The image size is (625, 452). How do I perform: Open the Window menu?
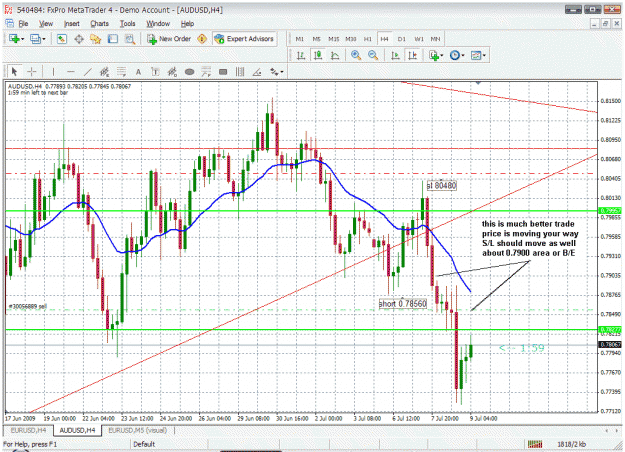pyautogui.click(x=158, y=24)
